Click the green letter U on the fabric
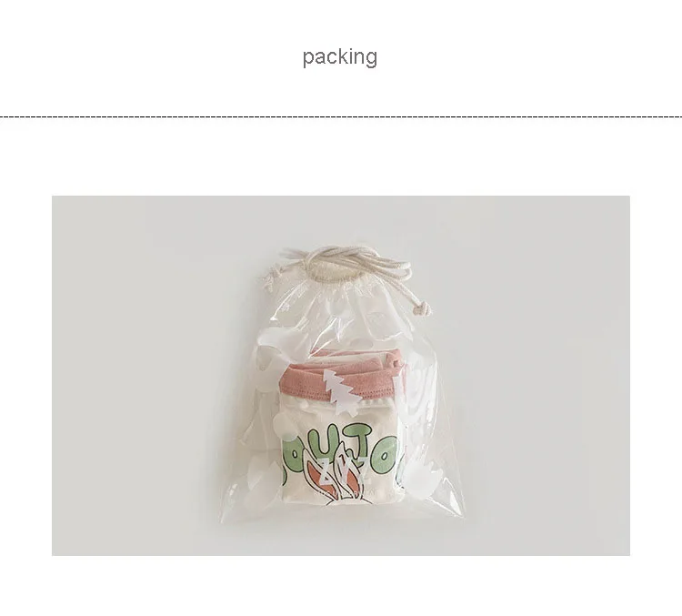The width and height of the screenshot is (682, 616). [x=326, y=442]
